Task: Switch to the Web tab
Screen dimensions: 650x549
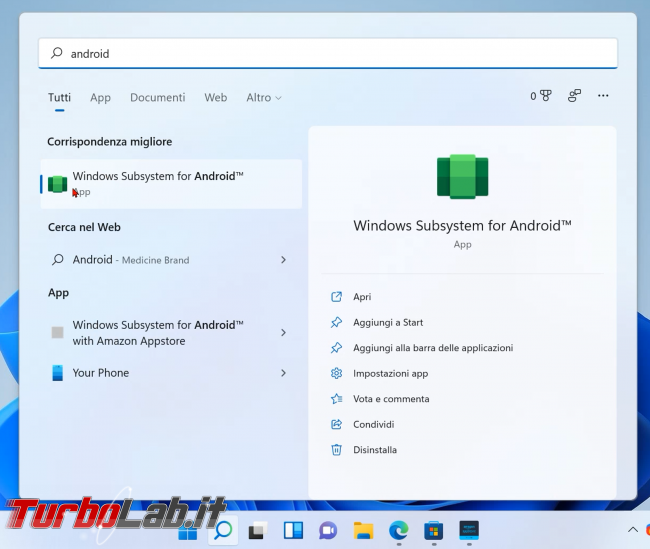Action: point(216,97)
